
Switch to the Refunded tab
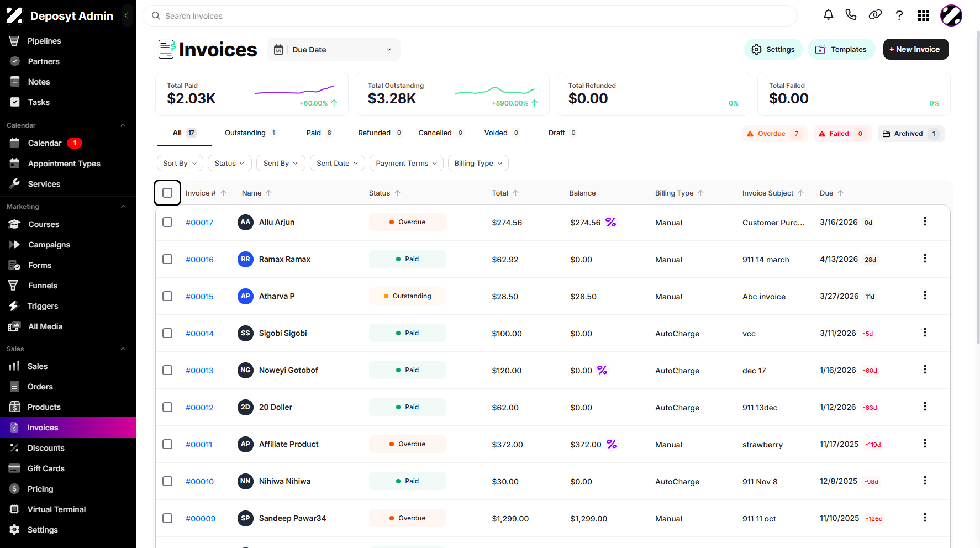coord(380,133)
